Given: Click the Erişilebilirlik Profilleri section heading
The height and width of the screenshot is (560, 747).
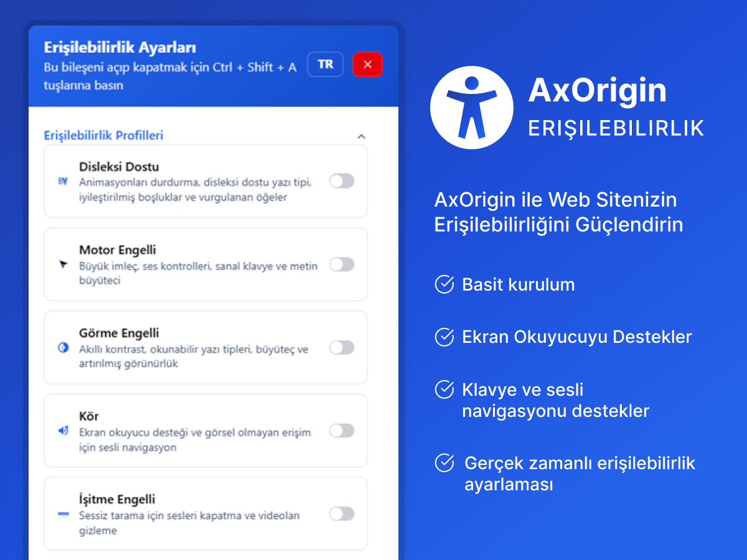Looking at the screenshot, I should tap(103, 135).
